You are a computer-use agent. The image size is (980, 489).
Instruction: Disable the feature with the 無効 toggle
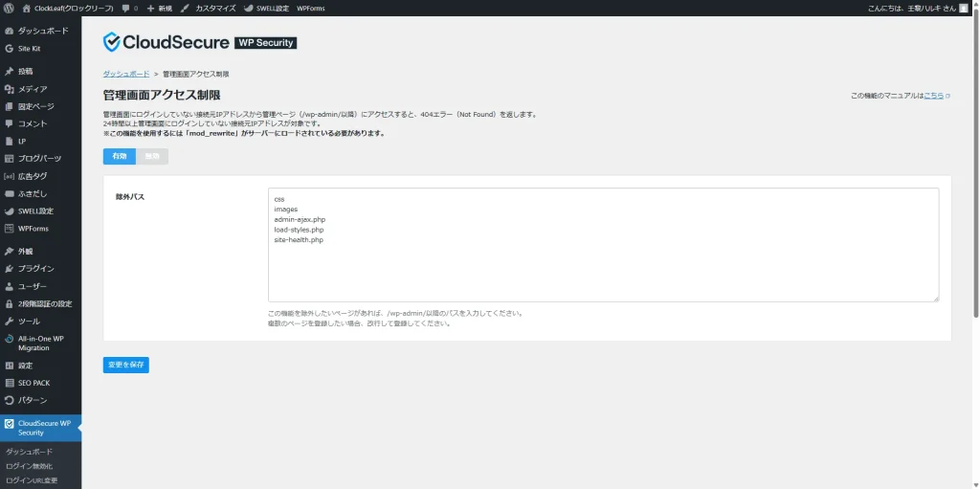click(152, 156)
